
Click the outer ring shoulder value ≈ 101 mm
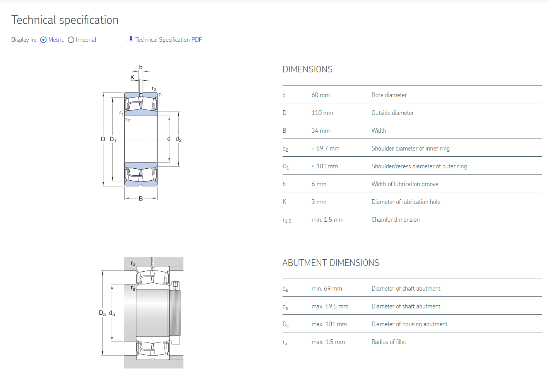point(325,166)
